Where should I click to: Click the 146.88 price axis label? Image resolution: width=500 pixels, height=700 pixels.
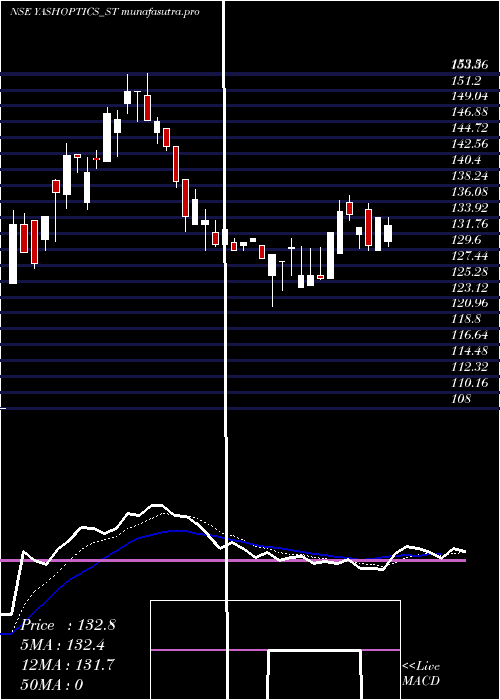469,112
